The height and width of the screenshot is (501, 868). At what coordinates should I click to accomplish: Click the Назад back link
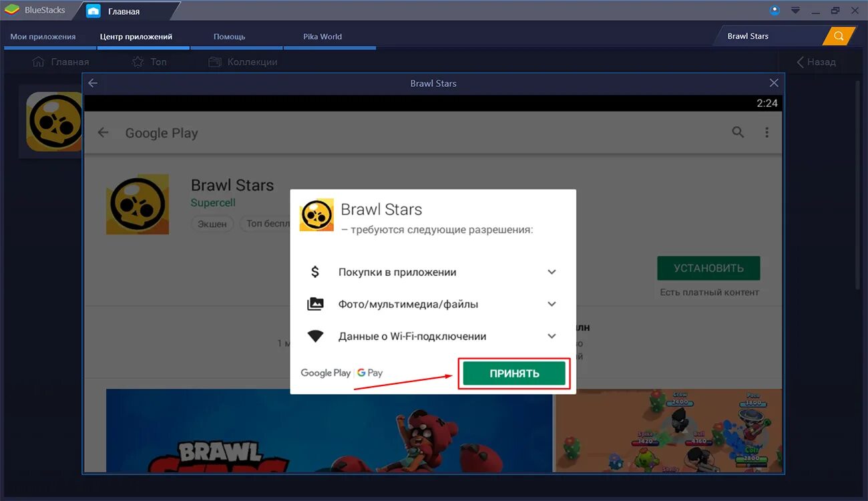coord(816,61)
